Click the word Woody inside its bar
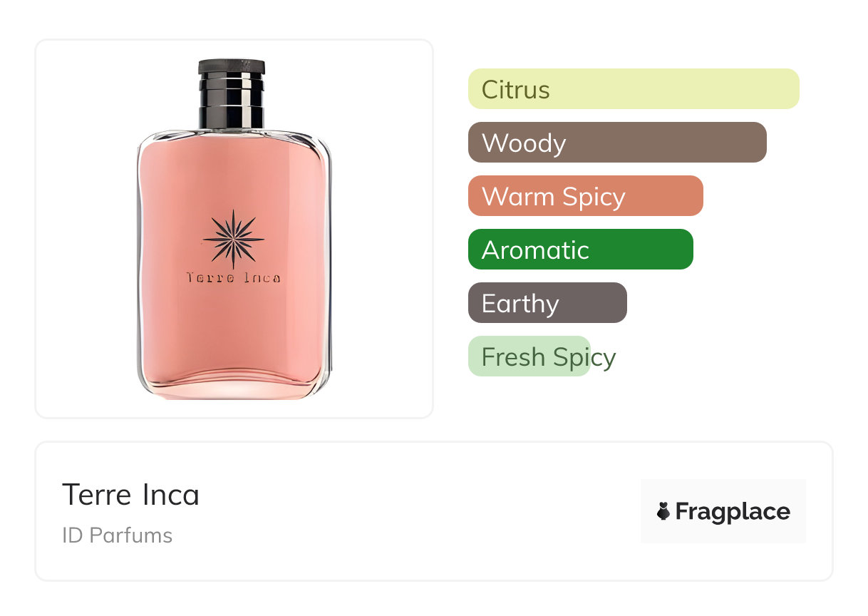This screenshot has height=616, width=868. coord(524,143)
